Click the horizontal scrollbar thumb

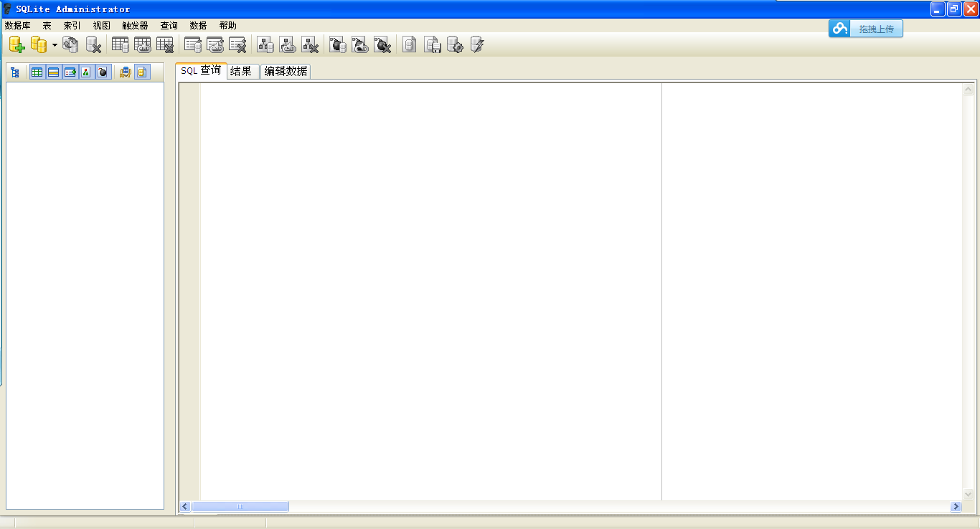pos(240,507)
